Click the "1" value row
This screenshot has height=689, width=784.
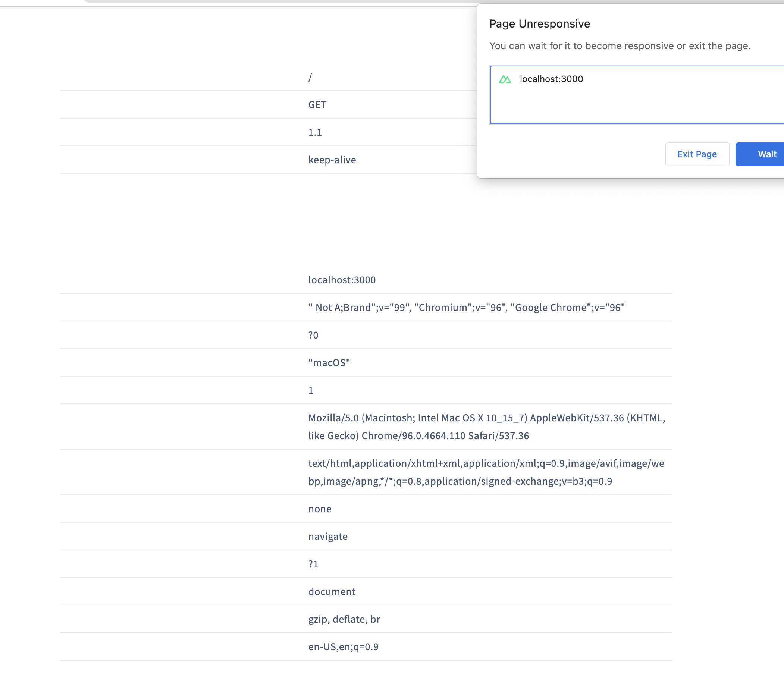[311, 390]
